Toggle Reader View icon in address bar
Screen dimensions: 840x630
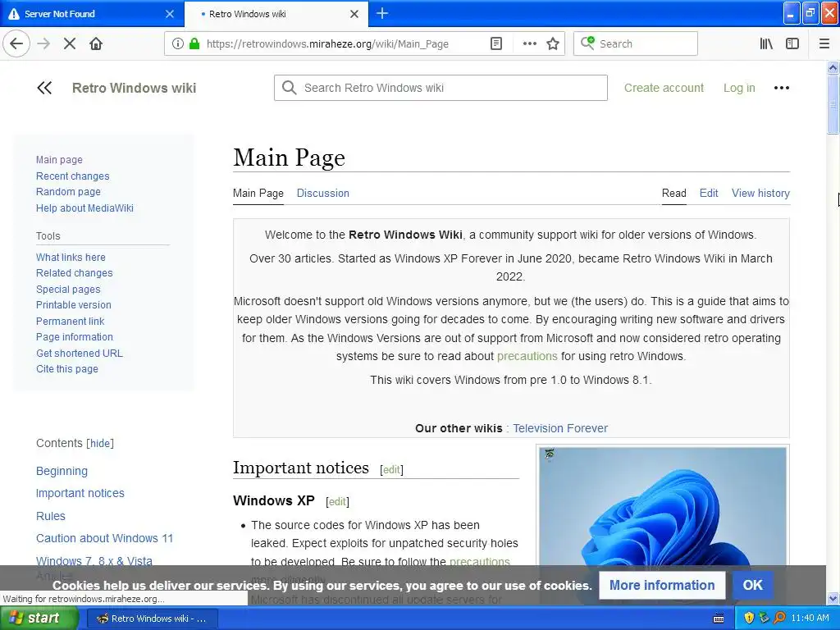(x=496, y=43)
